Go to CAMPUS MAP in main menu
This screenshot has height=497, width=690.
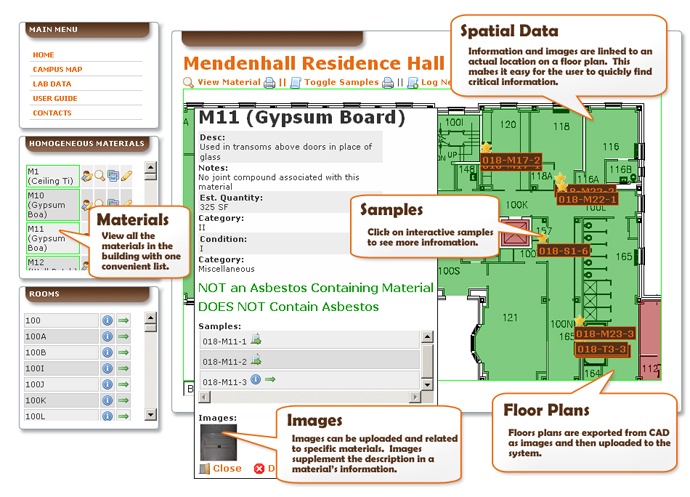point(57,70)
